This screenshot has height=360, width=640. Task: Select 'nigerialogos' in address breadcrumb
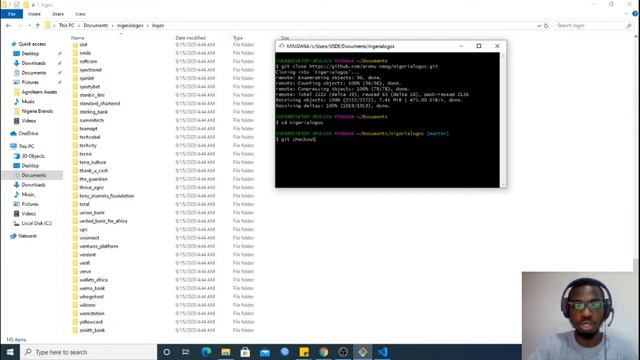point(130,25)
